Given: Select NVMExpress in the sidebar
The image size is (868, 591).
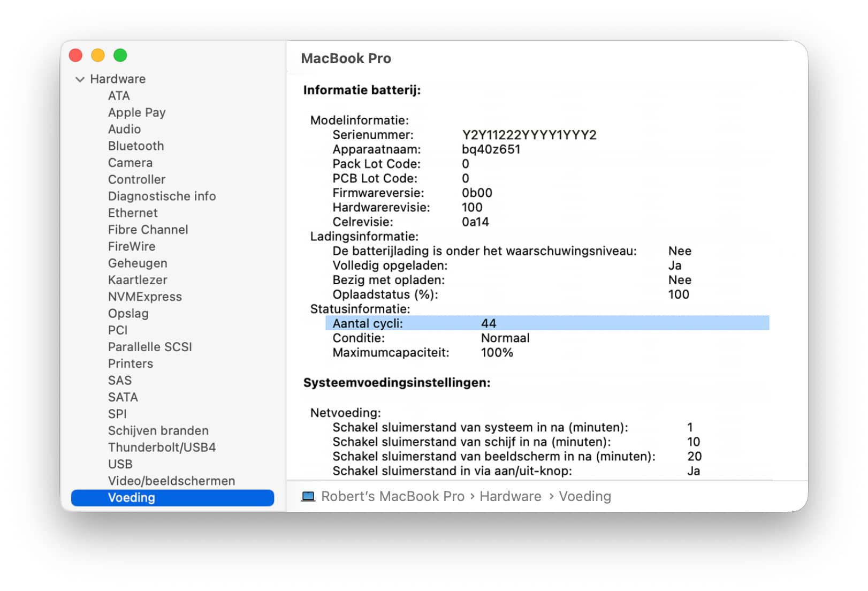Looking at the screenshot, I should (x=144, y=297).
